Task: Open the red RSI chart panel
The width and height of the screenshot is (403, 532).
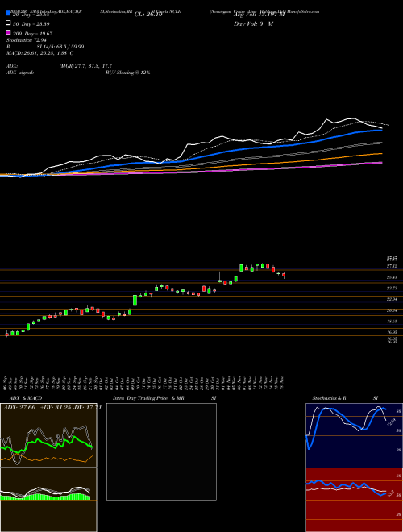Action: click(354, 500)
